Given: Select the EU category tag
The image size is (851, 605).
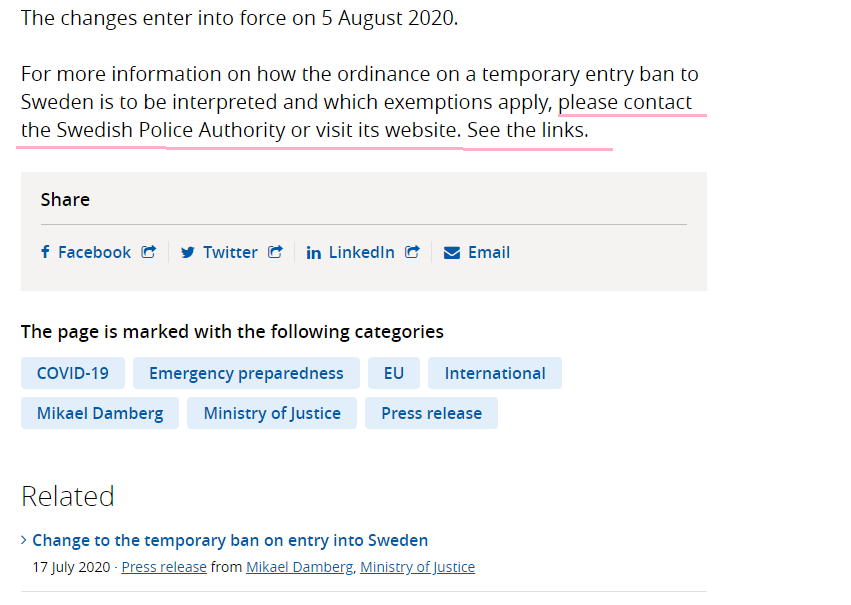Looking at the screenshot, I should [x=394, y=373].
